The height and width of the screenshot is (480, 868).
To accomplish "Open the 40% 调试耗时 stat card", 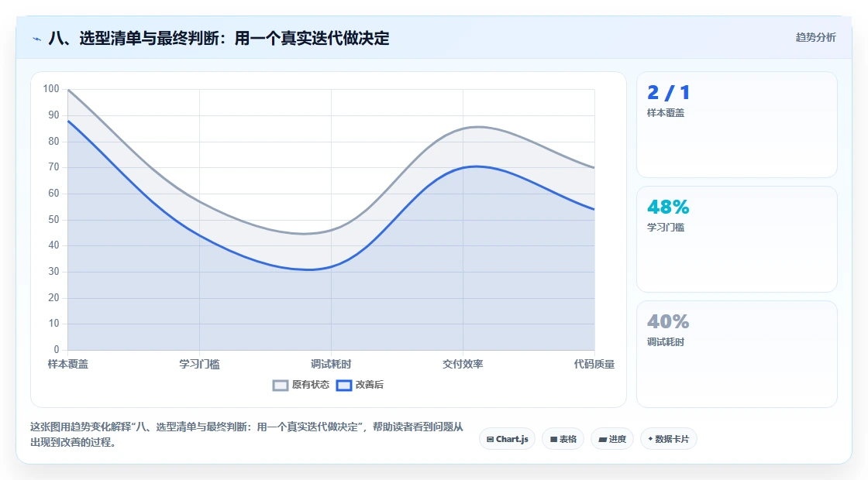I will (737, 355).
